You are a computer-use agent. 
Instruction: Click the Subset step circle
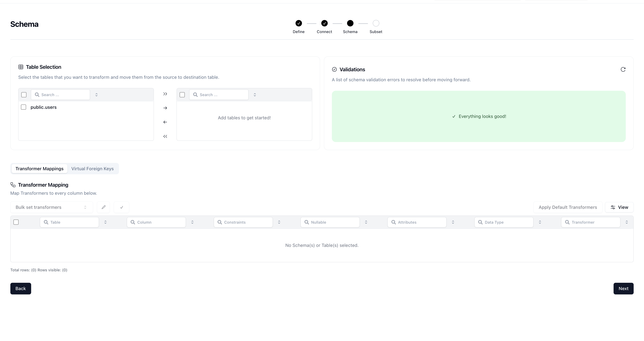(376, 23)
